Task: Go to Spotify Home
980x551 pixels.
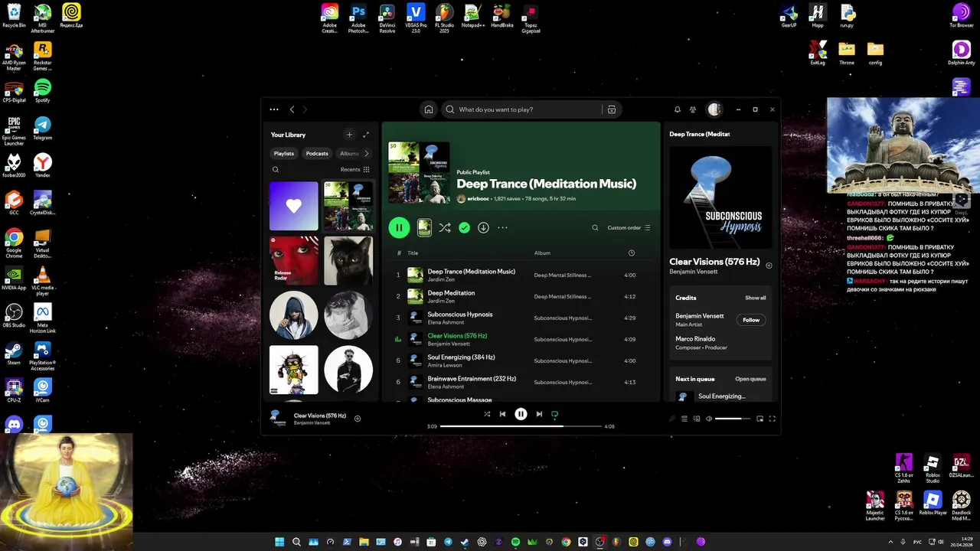Action: 429,109
